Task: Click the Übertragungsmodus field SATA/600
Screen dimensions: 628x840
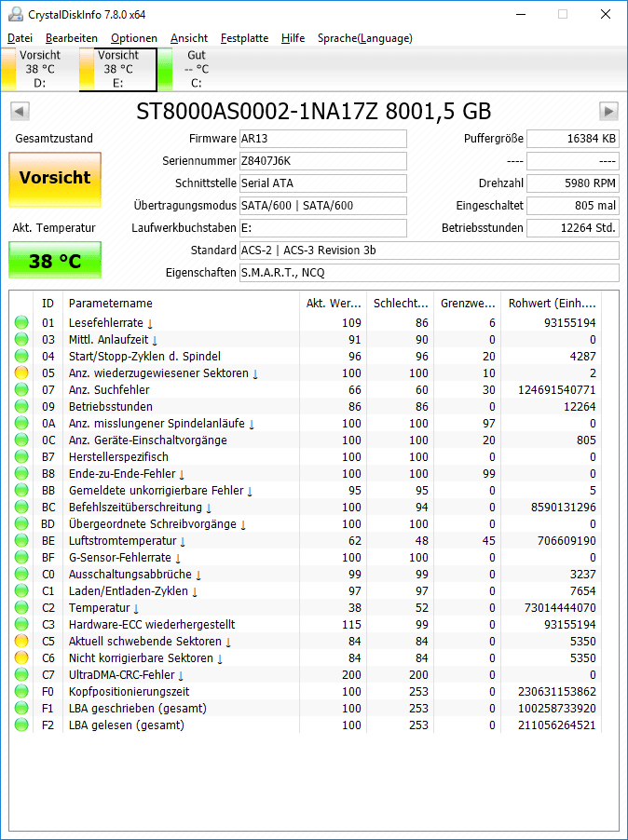Action: (323, 206)
